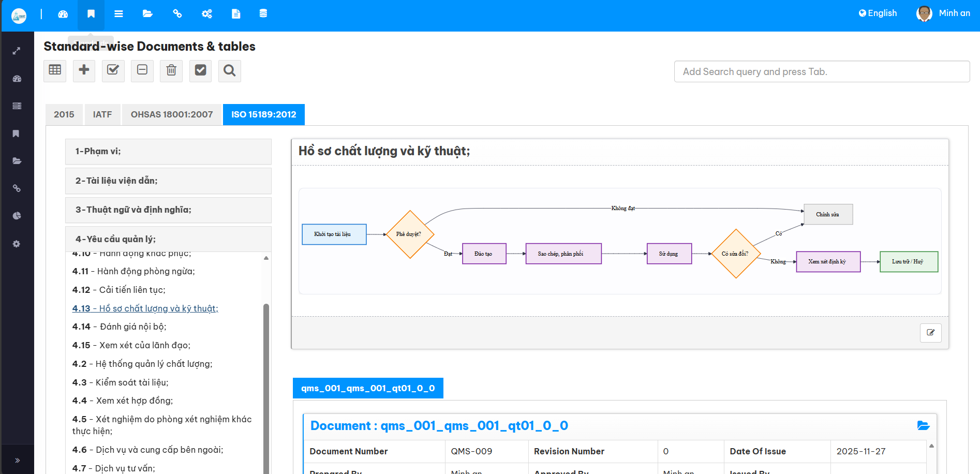Click the magnifier search icon in toolbar
Screen dimensions: 980x474
click(x=230, y=70)
